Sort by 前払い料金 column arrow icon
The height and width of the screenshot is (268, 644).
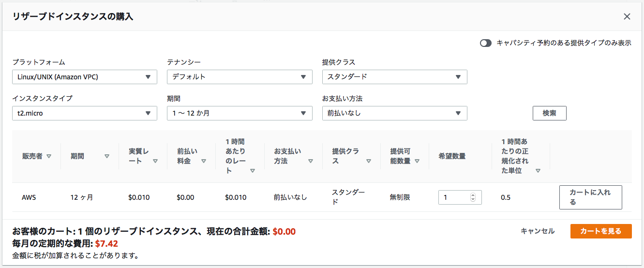point(204,161)
